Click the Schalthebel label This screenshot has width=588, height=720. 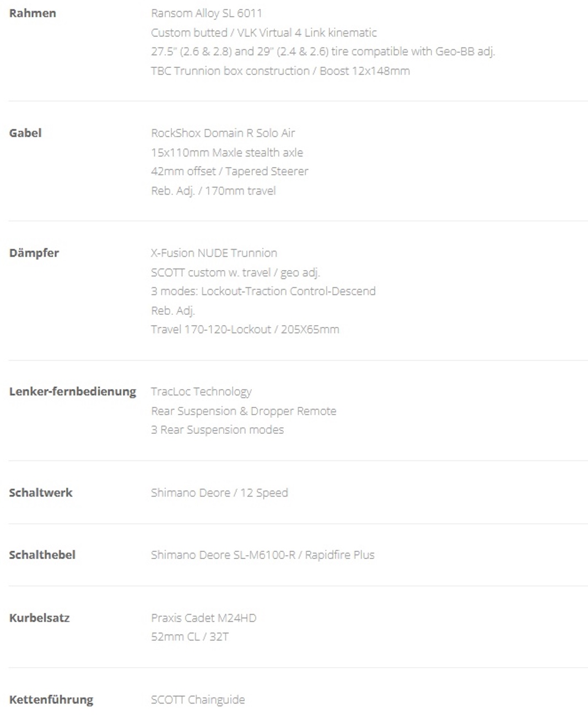[42, 555]
